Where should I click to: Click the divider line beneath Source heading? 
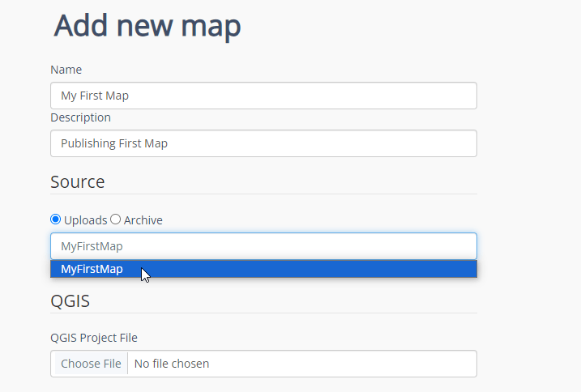263,194
